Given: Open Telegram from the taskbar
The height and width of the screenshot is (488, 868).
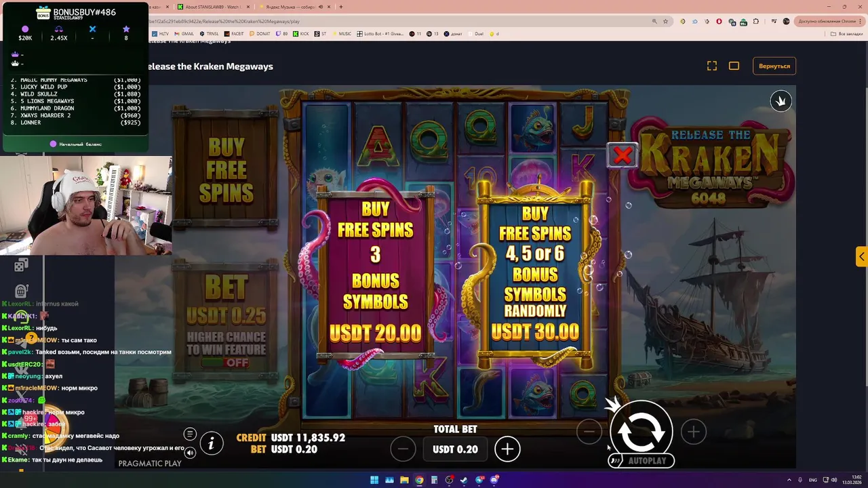Looking at the screenshot, I should coord(479,480).
